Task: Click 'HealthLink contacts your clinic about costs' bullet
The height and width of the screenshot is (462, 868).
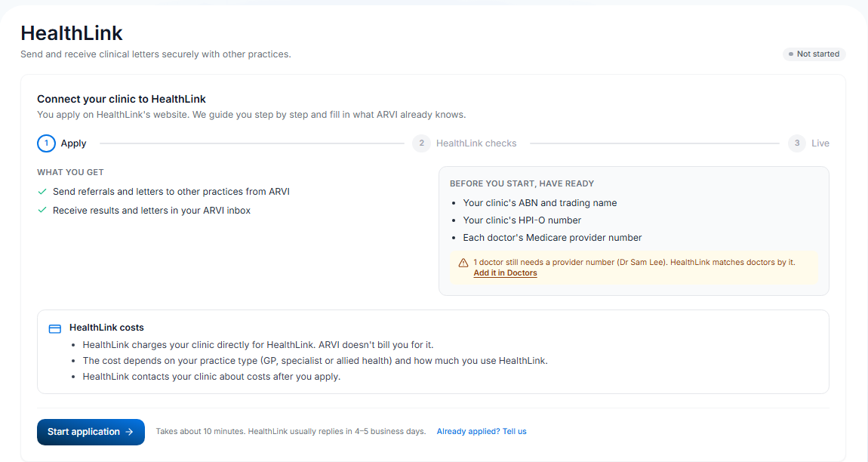Action: [x=211, y=377]
